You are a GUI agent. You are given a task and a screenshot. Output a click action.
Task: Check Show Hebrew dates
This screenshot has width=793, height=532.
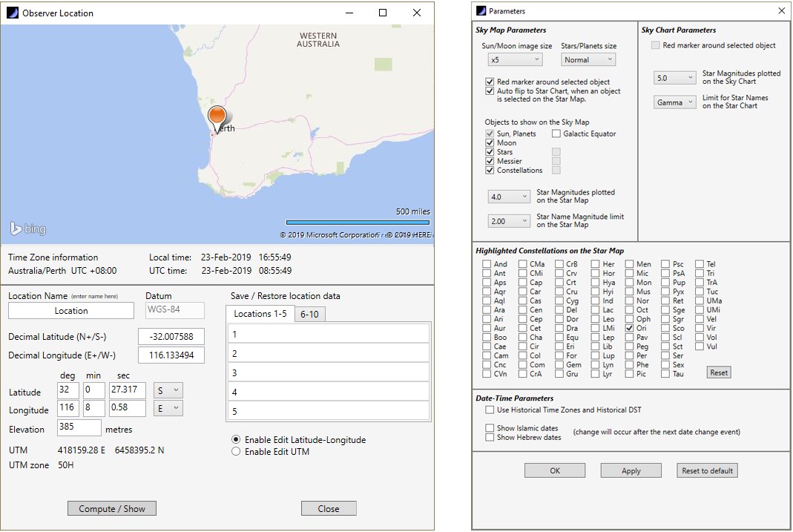tap(490, 437)
